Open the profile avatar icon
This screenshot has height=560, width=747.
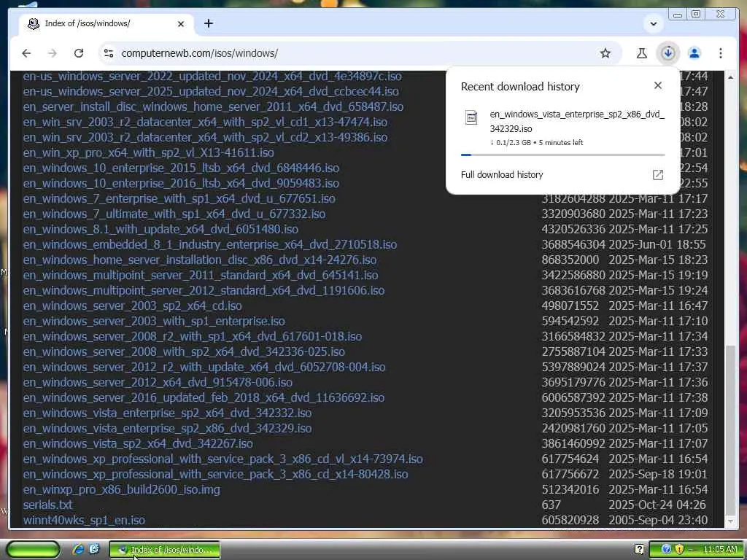pyautogui.click(x=694, y=53)
